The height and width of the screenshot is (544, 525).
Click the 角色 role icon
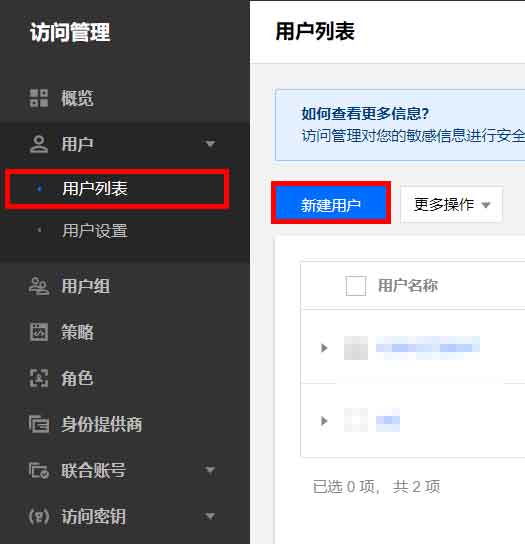tap(39, 378)
